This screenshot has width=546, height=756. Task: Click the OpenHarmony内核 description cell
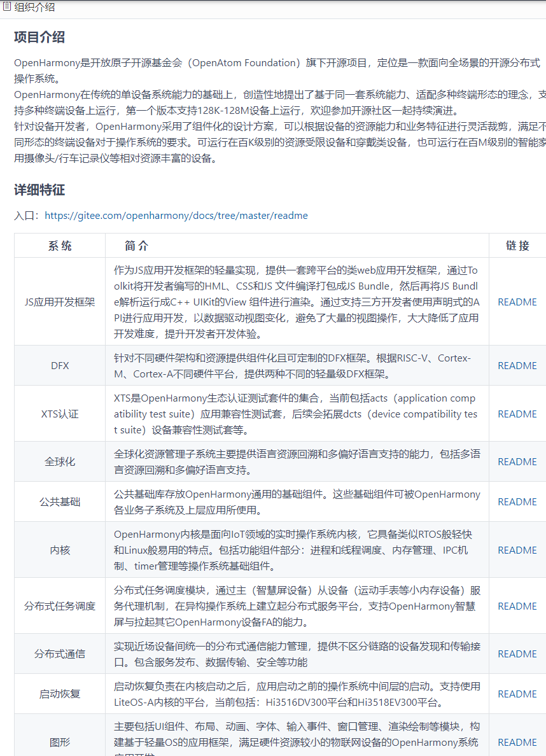297,550
